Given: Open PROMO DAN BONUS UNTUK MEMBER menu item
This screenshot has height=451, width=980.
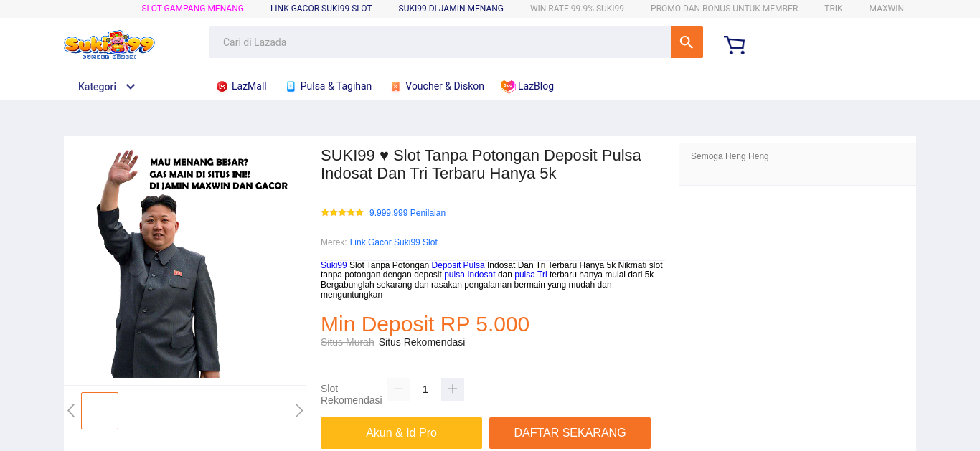Looking at the screenshot, I should [x=724, y=9].
